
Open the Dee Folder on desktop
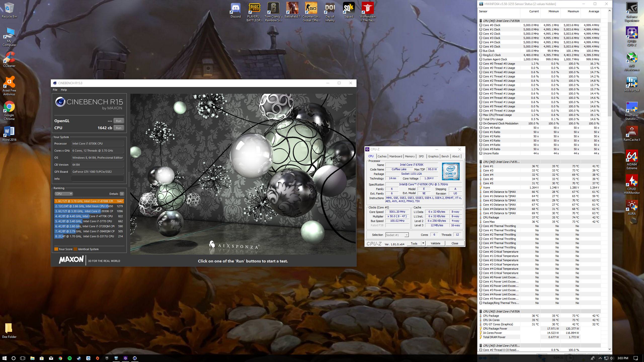[9, 331]
